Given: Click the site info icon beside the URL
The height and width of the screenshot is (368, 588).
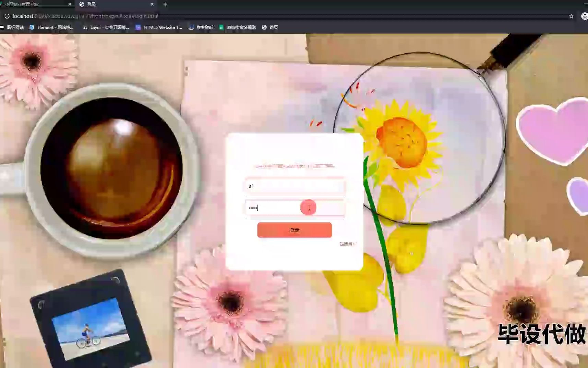Looking at the screenshot, I should point(7,16).
